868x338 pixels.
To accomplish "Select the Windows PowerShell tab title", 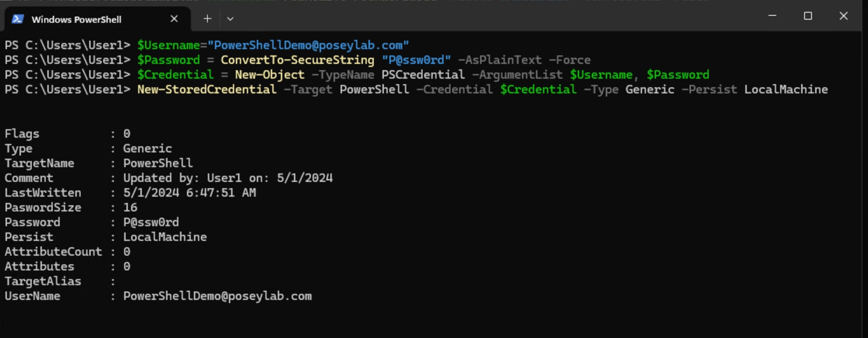I will click(77, 19).
